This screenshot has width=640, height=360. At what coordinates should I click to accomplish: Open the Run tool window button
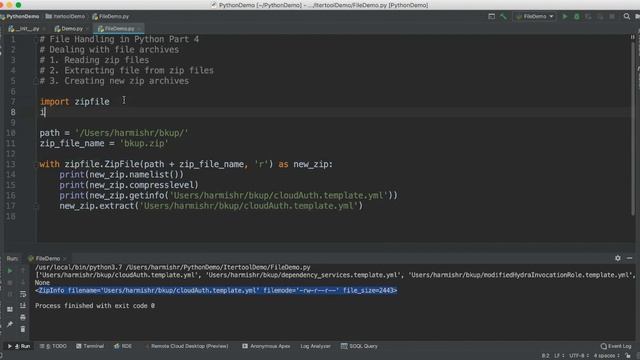click(19, 346)
